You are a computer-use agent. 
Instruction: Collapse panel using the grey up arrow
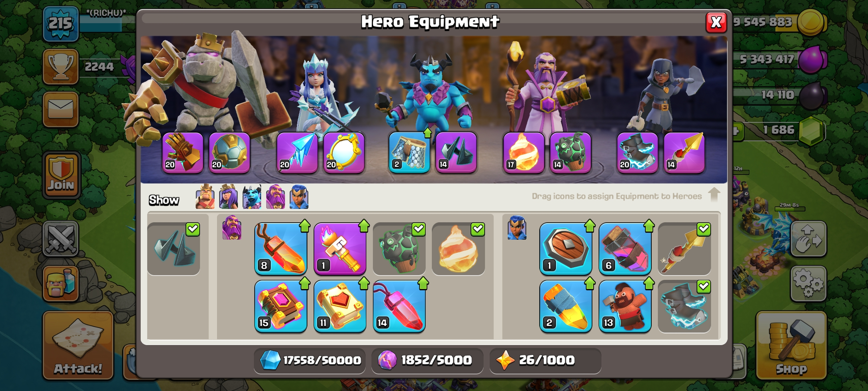(x=714, y=194)
